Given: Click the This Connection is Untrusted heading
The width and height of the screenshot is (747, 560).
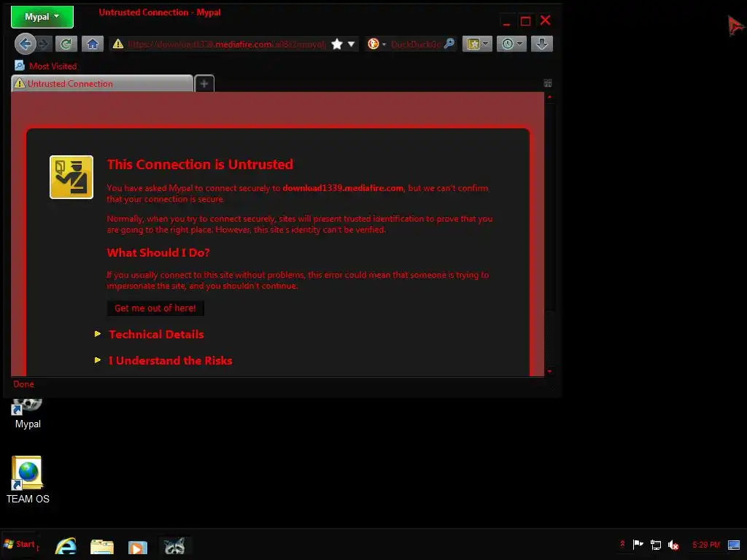Looking at the screenshot, I should coord(200,164).
